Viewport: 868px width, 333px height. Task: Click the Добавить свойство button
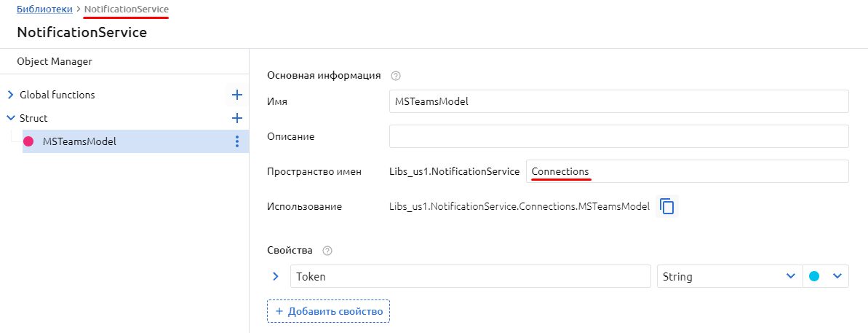(x=329, y=312)
